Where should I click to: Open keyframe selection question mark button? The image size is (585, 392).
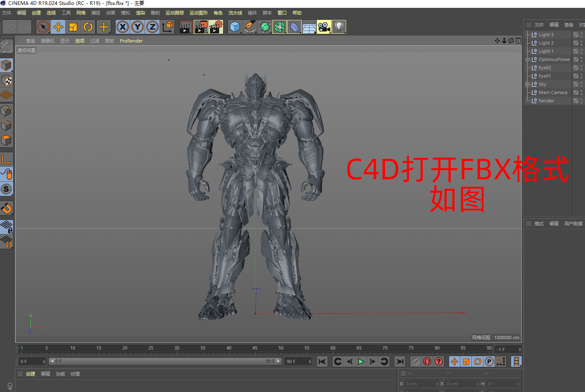point(439,361)
